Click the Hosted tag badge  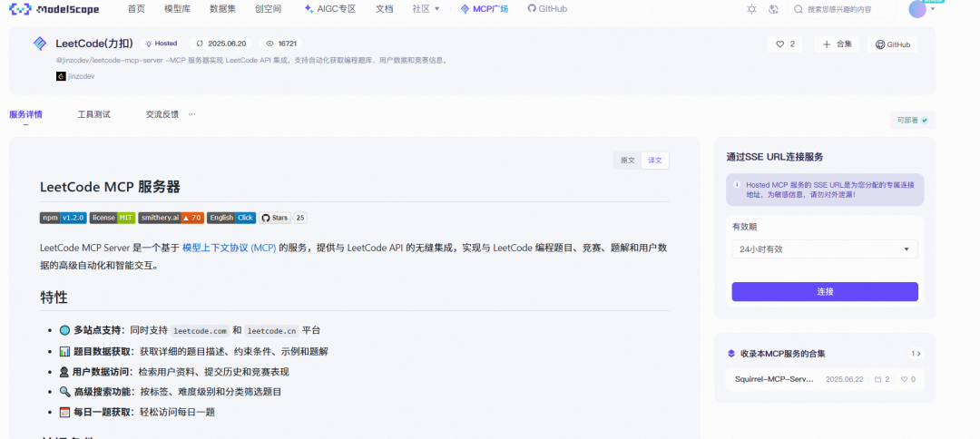(162, 44)
